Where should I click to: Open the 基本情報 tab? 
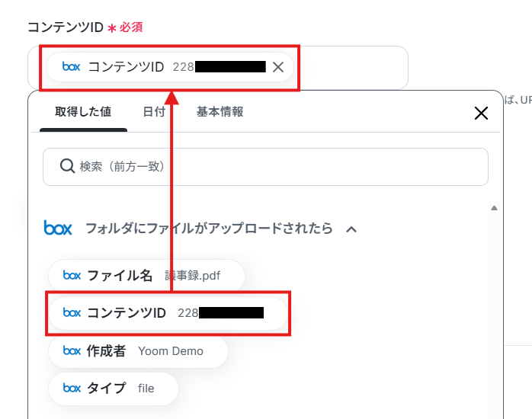pyautogui.click(x=220, y=112)
